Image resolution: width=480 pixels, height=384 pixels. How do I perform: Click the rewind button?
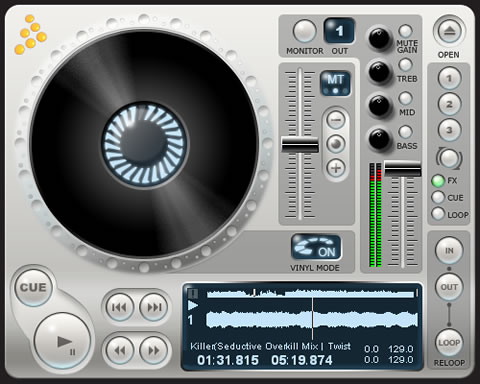(x=120, y=350)
